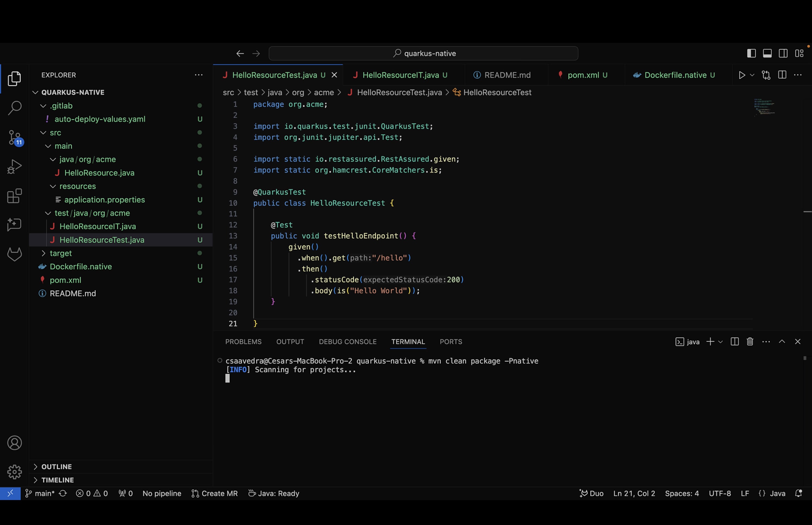
Task: Switch to HelloResourceIT.java tab
Action: tap(404, 75)
